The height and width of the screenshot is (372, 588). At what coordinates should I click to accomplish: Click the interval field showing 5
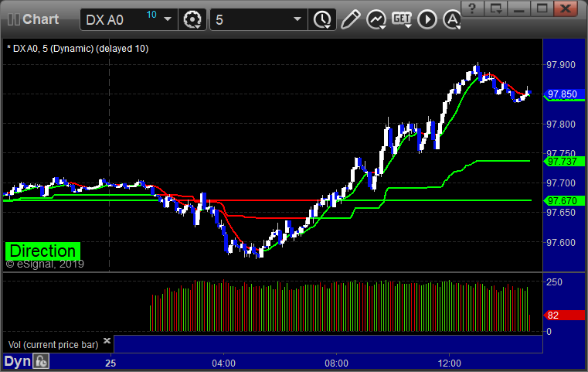point(259,19)
